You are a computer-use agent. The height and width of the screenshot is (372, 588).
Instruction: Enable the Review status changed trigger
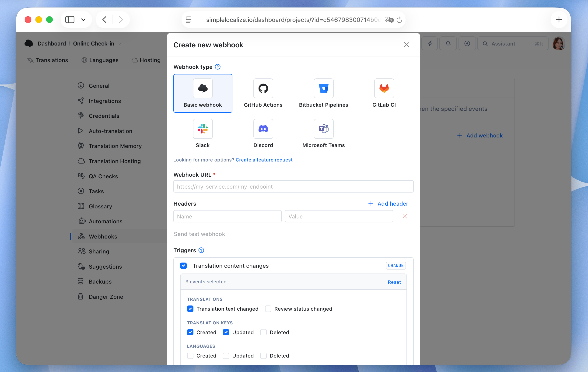(268, 309)
